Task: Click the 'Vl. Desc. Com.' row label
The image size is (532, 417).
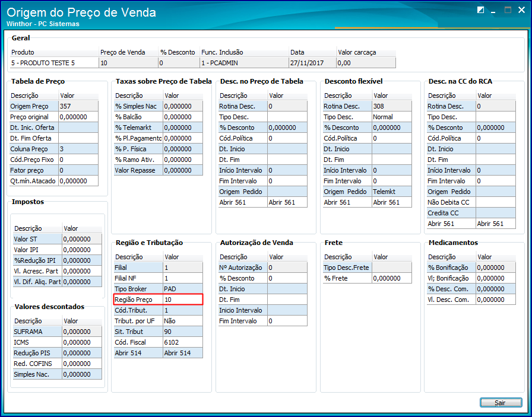Action: click(451, 300)
